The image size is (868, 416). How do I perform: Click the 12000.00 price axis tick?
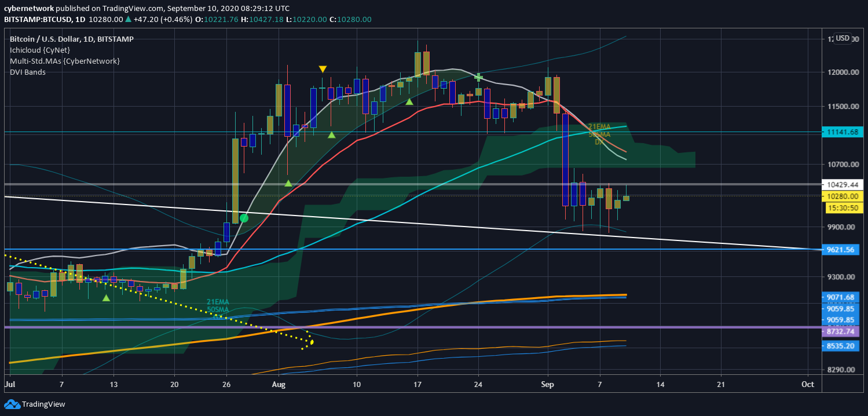(x=843, y=72)
